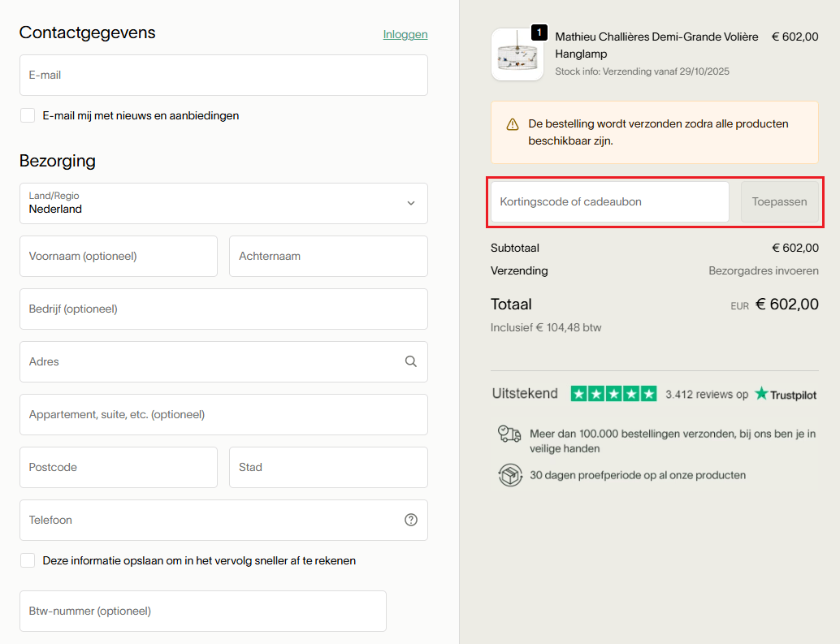Click the 30-day trial package icon
This screenshot has width=840, height=644.
click(x=509, y=475)
